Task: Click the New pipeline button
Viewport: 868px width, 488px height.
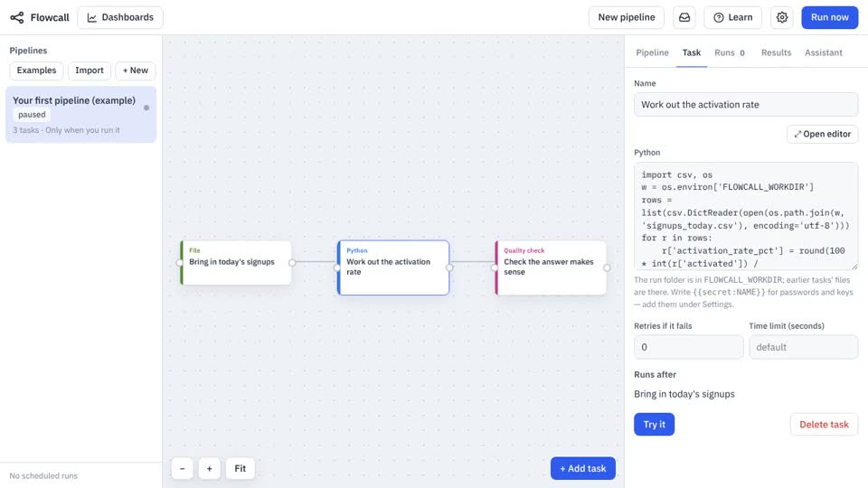Action: 626,17
